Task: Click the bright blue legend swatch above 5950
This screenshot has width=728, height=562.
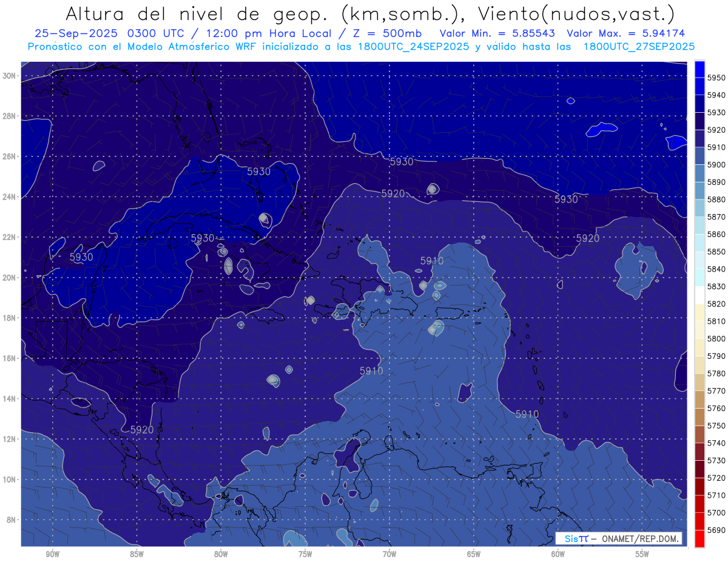Action: [699, 69]
